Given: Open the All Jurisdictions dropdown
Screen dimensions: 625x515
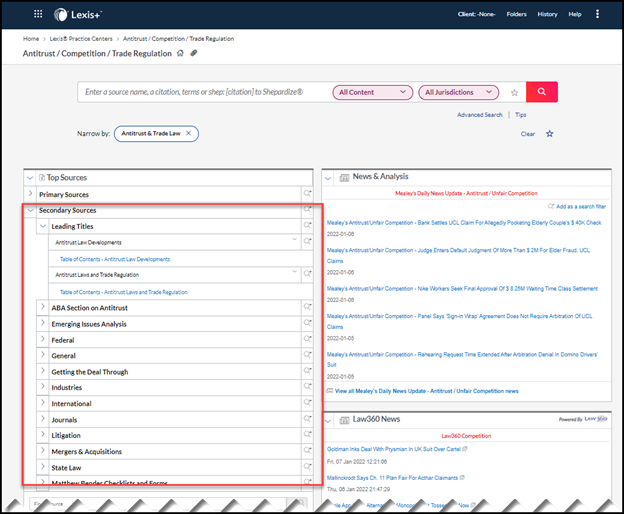Looking at the screenshot, I should [x=458, y=92].
